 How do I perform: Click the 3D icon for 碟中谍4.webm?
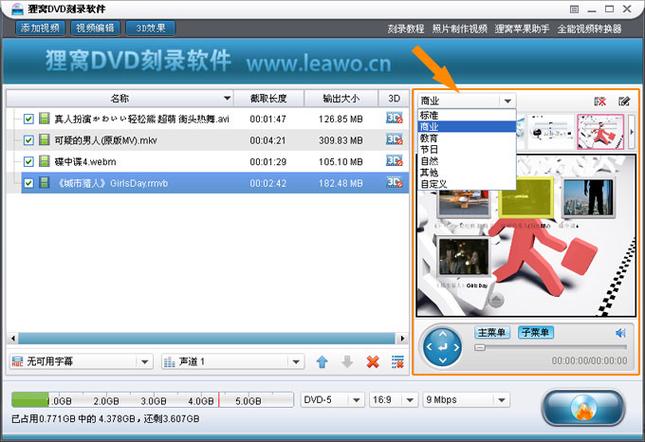(394, 162)
